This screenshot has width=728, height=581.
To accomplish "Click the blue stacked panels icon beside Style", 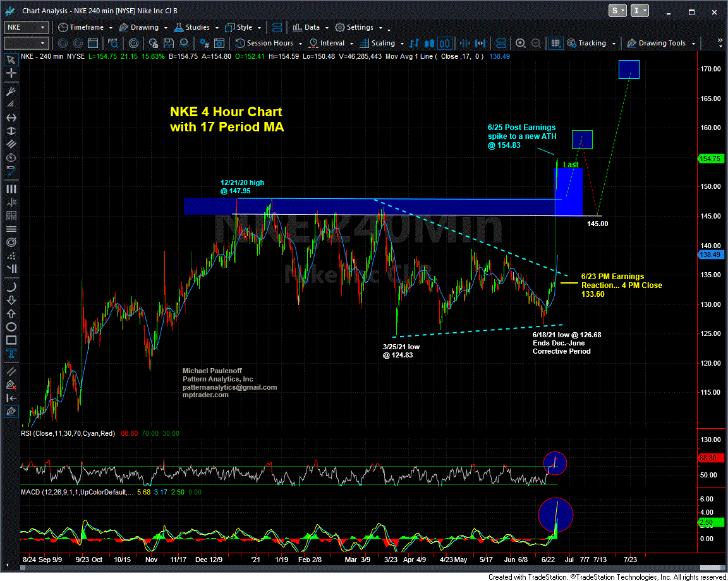I will click(277, 27).
